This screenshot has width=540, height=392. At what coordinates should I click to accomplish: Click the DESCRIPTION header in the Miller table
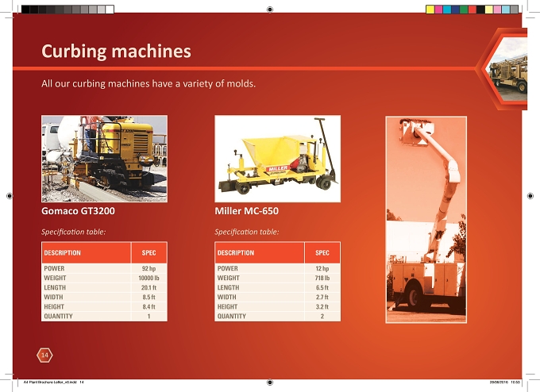tap(236, 252)
